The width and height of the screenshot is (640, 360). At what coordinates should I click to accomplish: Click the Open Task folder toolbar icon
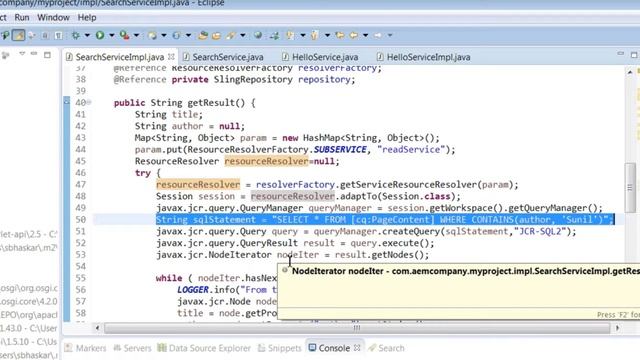[216, 36]
